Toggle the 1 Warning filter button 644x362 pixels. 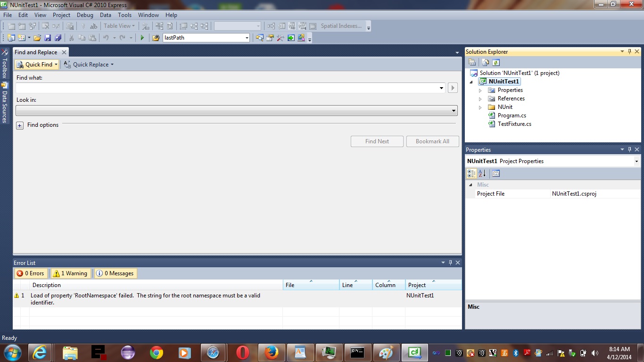click(70, 273)
